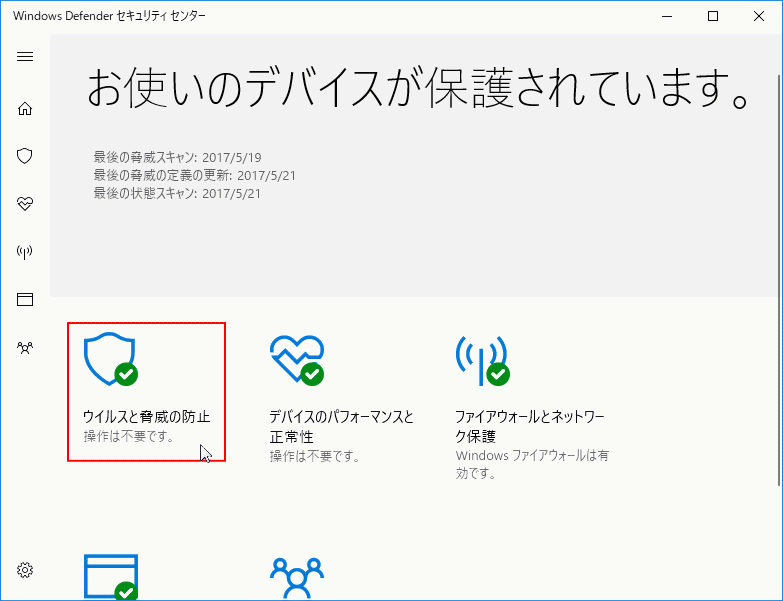Click the お使いのデバイスが保護されています heading
The width and height of the screenshot is (783, 601).
[418, 89]
